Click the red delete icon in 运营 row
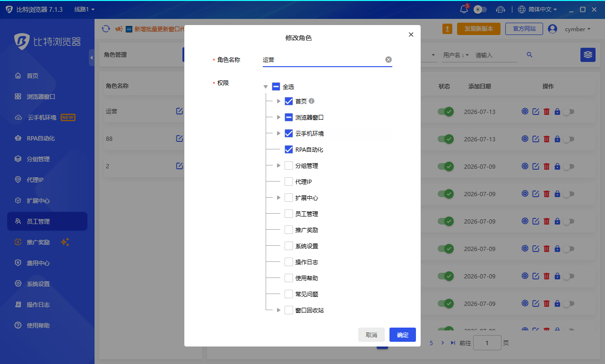The height and width of the screenshot is (364, 605). [x=546, y=112]
